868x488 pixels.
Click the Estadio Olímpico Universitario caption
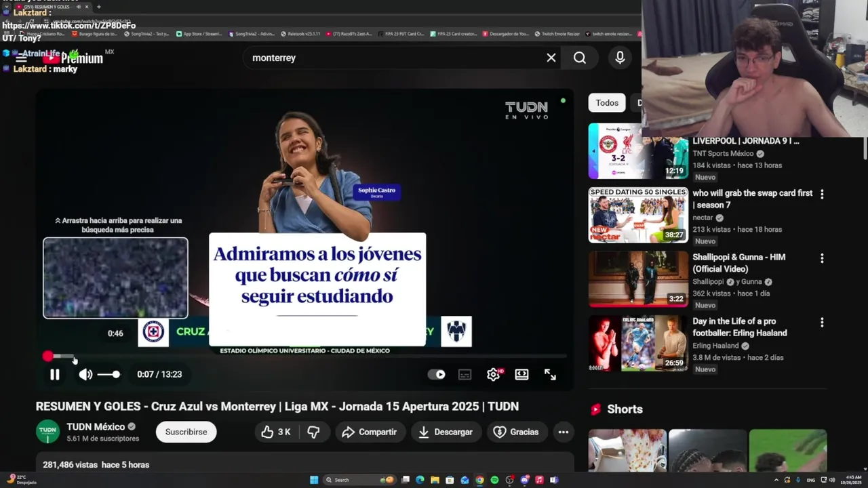304,350
